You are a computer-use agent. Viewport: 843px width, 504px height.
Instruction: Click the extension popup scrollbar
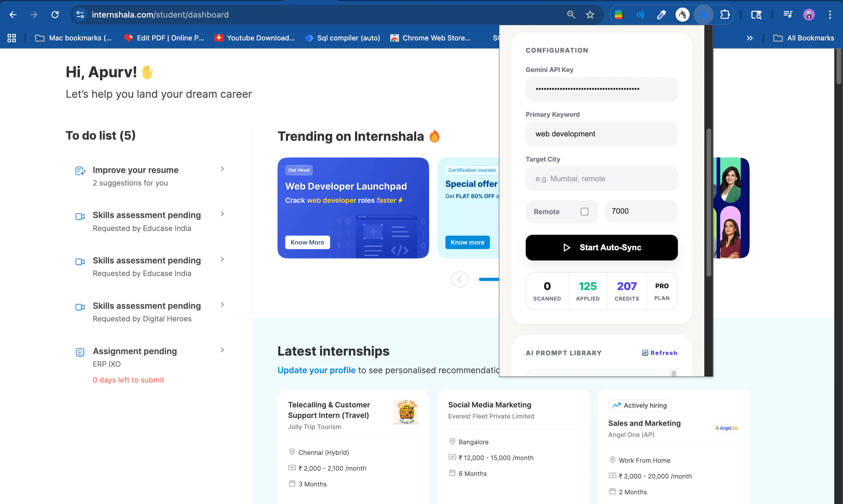tap(708, 203)
